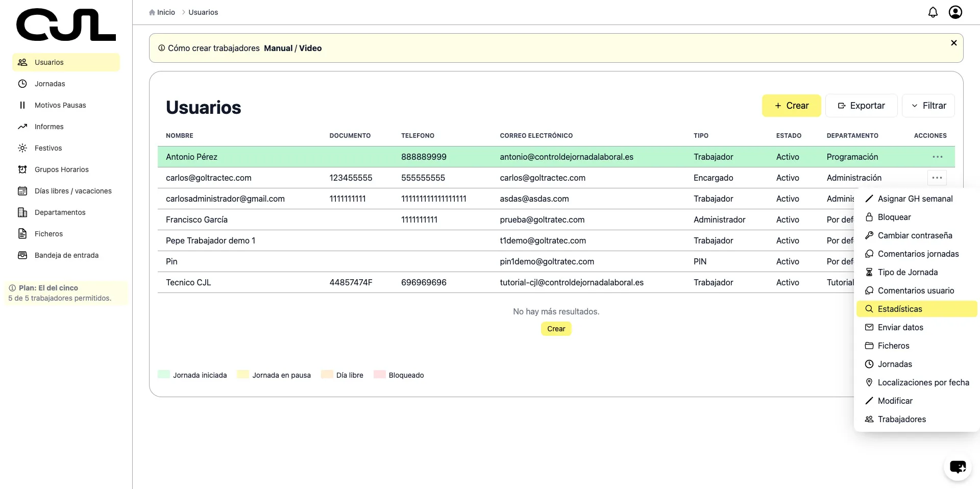The height and width of the screenshot is (489, 980).
Task: Click the Jornadas clock icon in sidebar
Action: pyautogui.click(x=22, y=84)
